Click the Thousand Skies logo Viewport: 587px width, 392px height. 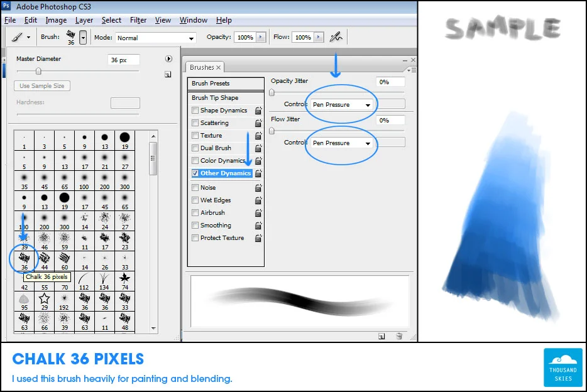563,367
